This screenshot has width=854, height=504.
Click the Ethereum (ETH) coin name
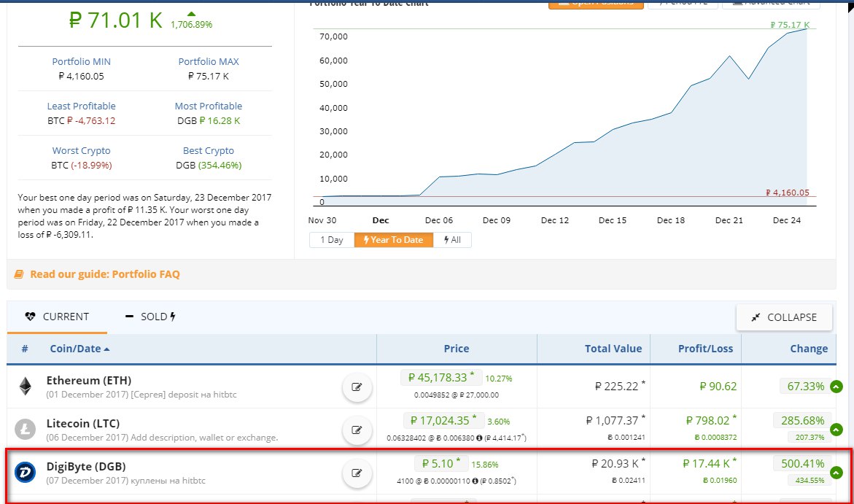pos(89,380)
